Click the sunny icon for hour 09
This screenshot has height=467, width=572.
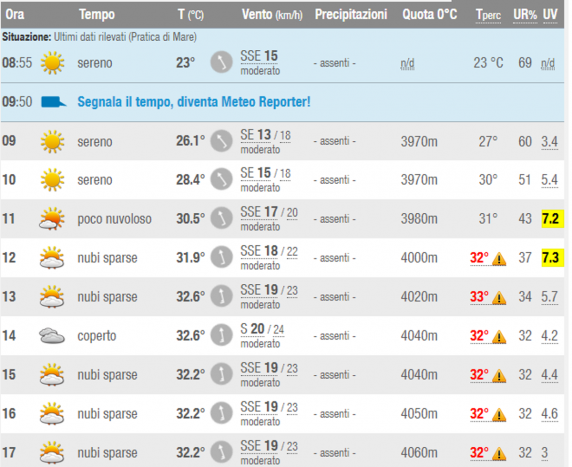(x=52, y=141)
